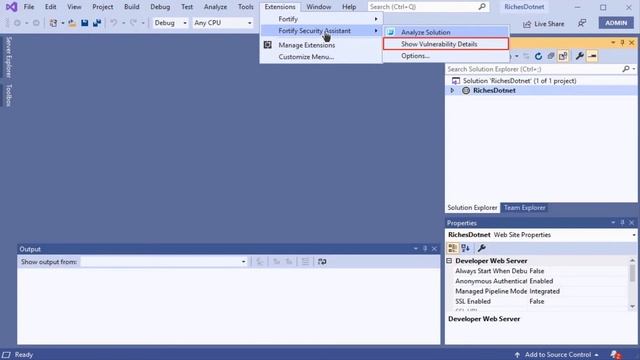Open the File menu
The height and width of the screenshot is (360, 640).
coord(29,7)
